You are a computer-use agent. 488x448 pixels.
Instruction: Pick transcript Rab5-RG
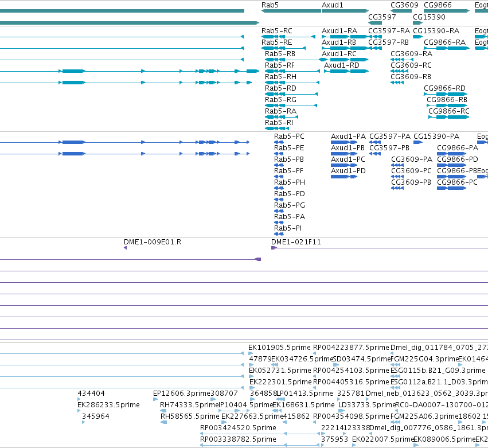pyautogui.click(x=280, y=100)
